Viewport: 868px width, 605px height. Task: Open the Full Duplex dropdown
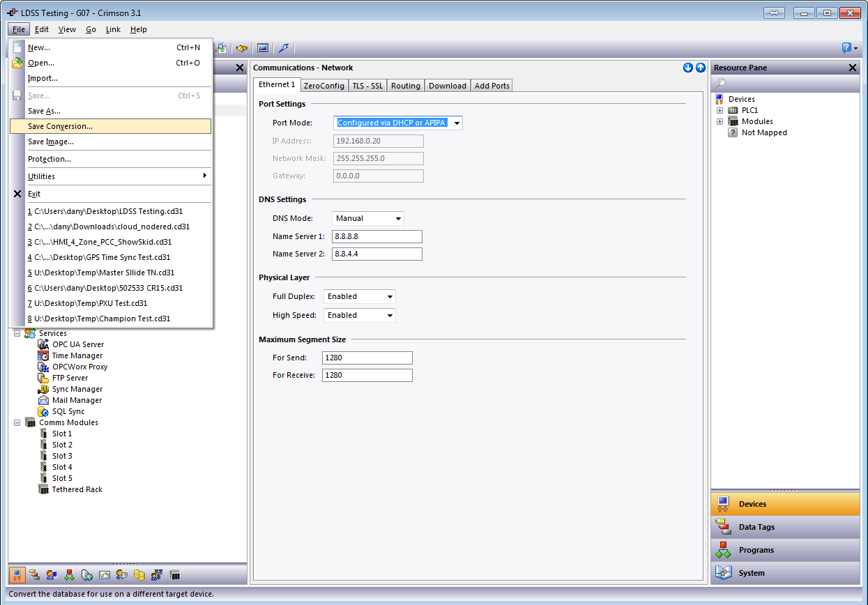point(389,296)
